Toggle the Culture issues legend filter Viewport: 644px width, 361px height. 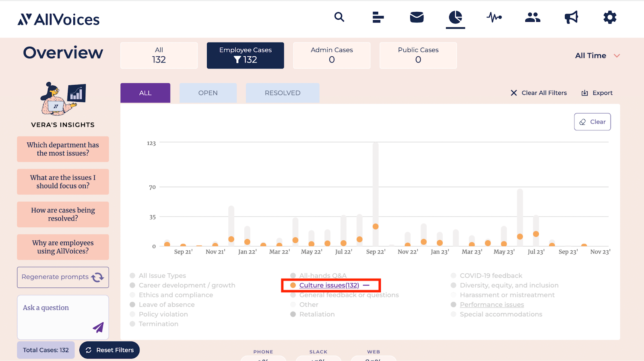pos(329,285)
